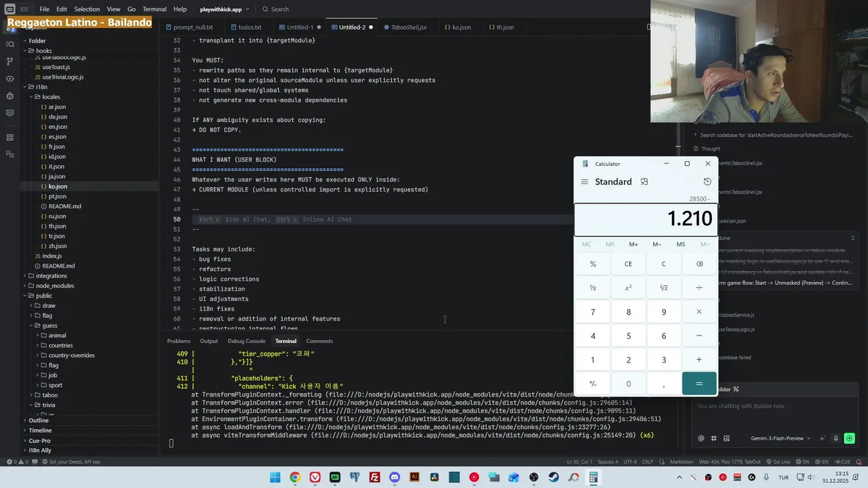This screenshot has height=488, width=868.
Task: Click Markdown language mode in status bar
Action: click(x=682, y=462)
